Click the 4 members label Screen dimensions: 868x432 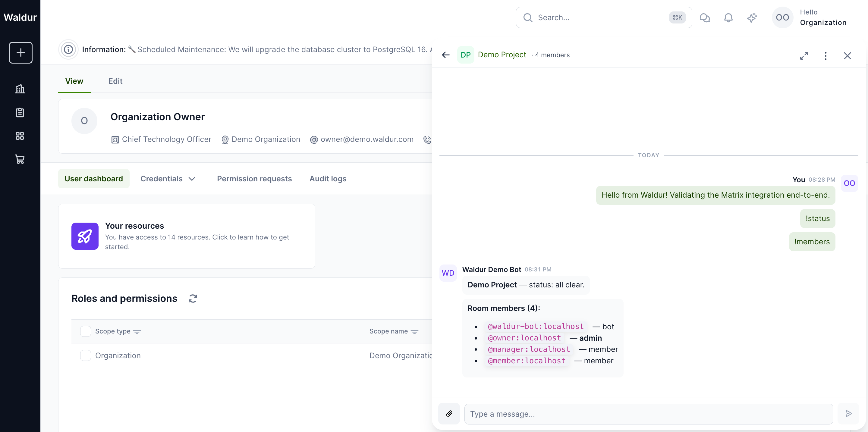(552, 55)
